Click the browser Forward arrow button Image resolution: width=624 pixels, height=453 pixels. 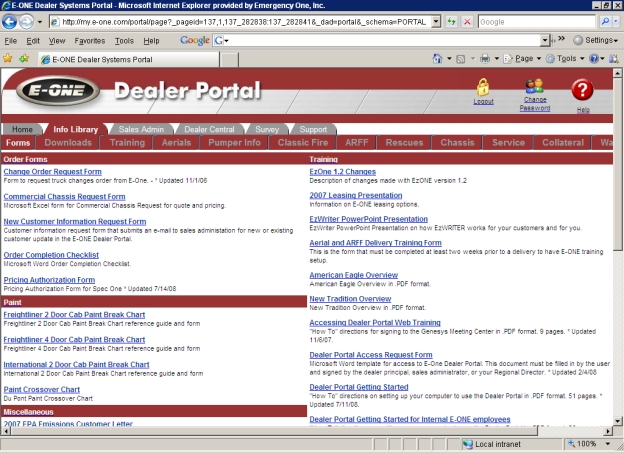coord(26,21)
